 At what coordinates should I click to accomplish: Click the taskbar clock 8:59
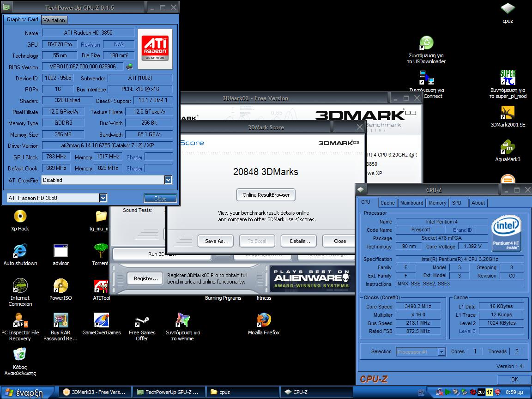[x=514, y=392]
